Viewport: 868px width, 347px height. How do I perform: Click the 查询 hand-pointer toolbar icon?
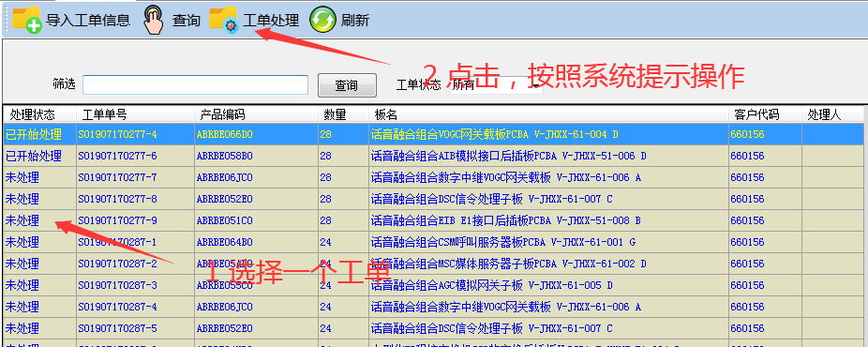(x=153, y=20)
